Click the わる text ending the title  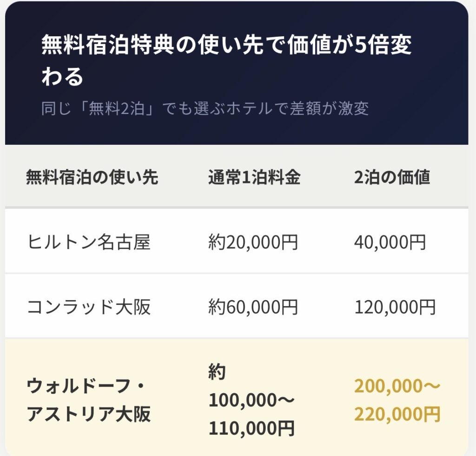tap(62, 77)
